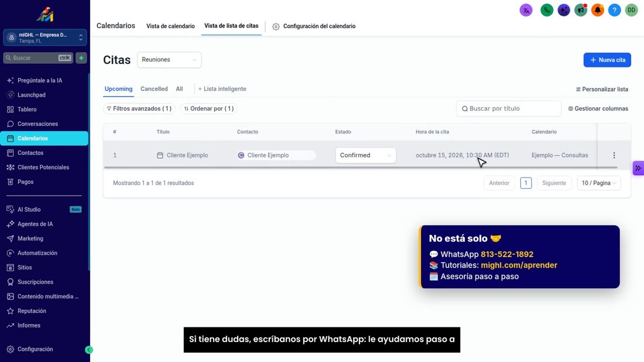Select the Vista de lista de citas tab
The width and height of the screenshot is (644, 362).
click(231, 26)
